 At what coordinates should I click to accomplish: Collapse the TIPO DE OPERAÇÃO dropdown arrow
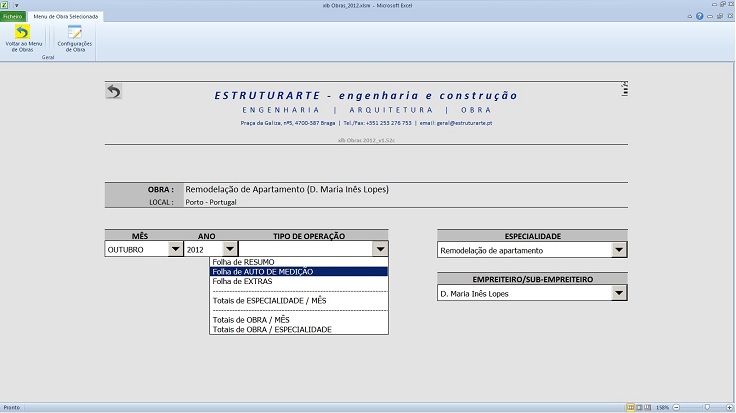click(379, 249)
